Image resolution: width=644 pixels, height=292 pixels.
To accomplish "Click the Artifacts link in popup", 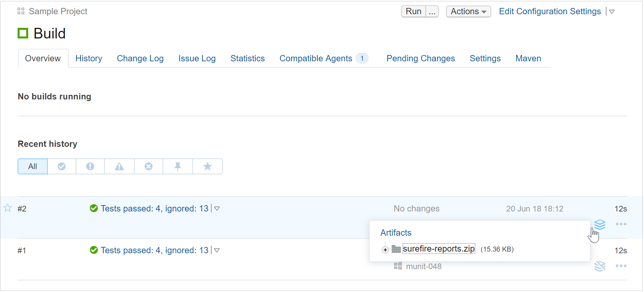I will click(x=396, y=233).
